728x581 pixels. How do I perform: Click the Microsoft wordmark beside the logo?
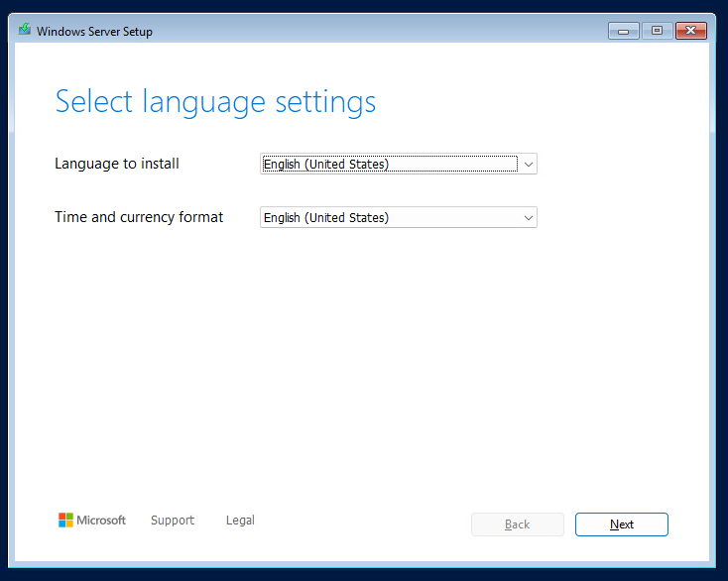[101, 520]
